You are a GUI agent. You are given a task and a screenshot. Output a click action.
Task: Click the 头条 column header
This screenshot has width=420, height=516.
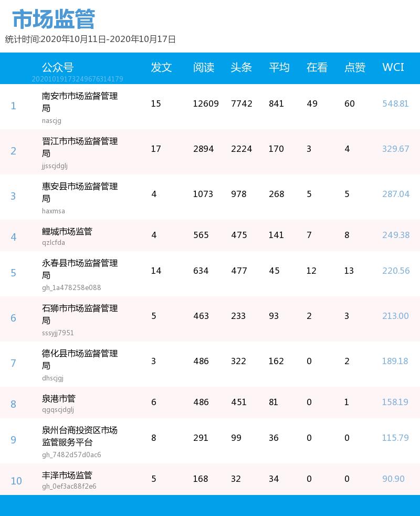pyautogui.click(x=241, y=67)
